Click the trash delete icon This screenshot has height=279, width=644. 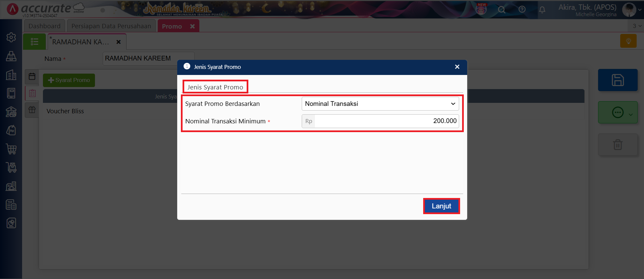click(617, 145)
